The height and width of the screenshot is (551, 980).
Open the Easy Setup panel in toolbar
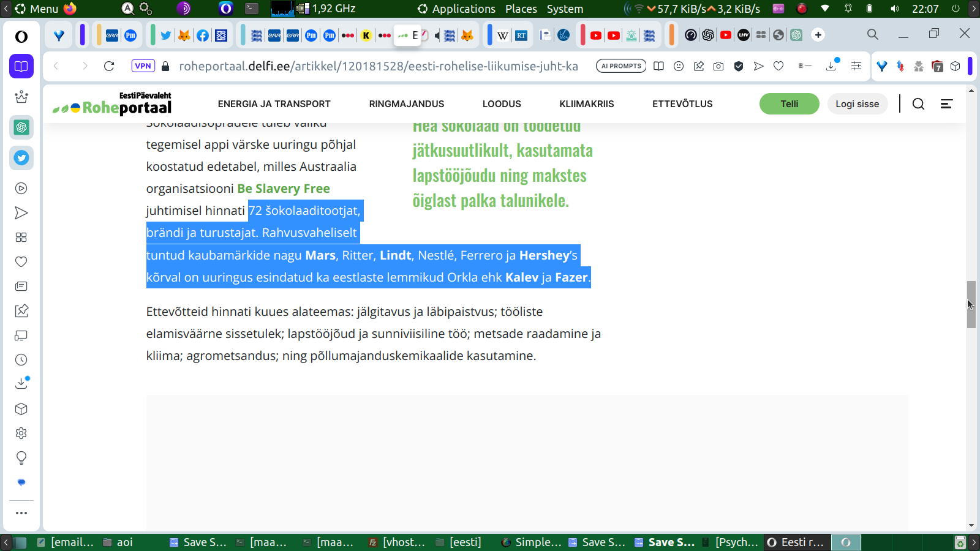click(x=856, y=66)
